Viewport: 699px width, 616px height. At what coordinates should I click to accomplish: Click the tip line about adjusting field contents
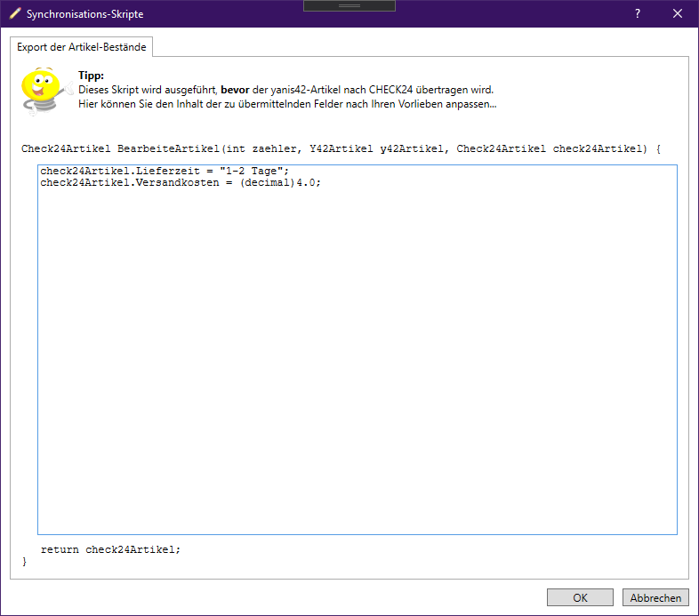[x=286, y=104]
